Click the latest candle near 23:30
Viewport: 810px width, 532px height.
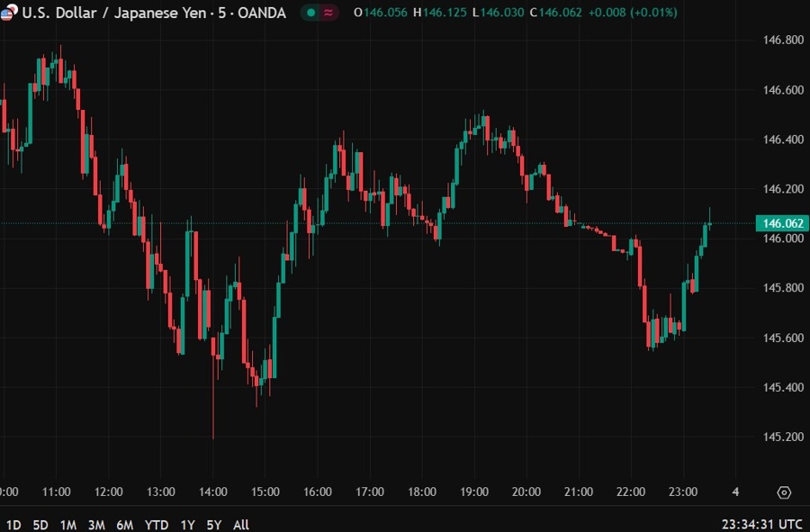coord(710,222)
